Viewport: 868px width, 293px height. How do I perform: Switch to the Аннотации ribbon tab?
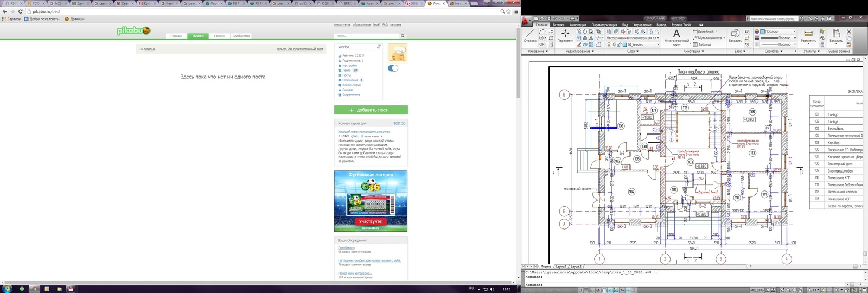pyautogui.click(x=578, y=25)
